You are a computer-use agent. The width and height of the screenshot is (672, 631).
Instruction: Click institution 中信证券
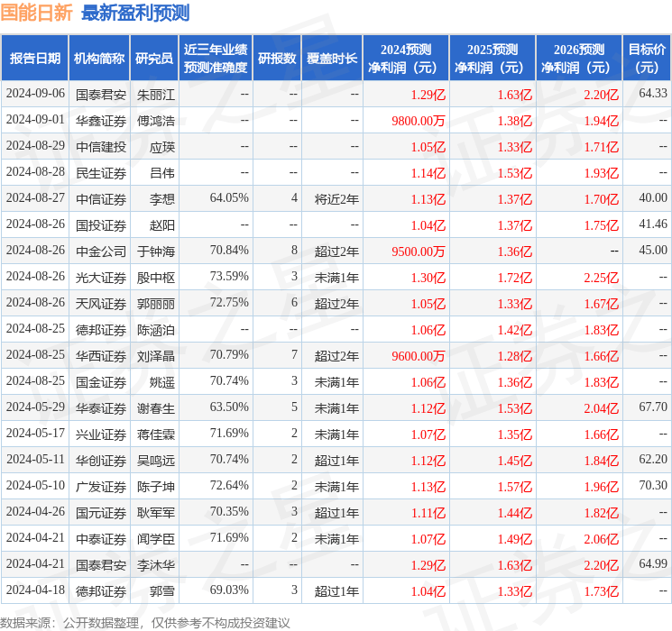(101, 199)
